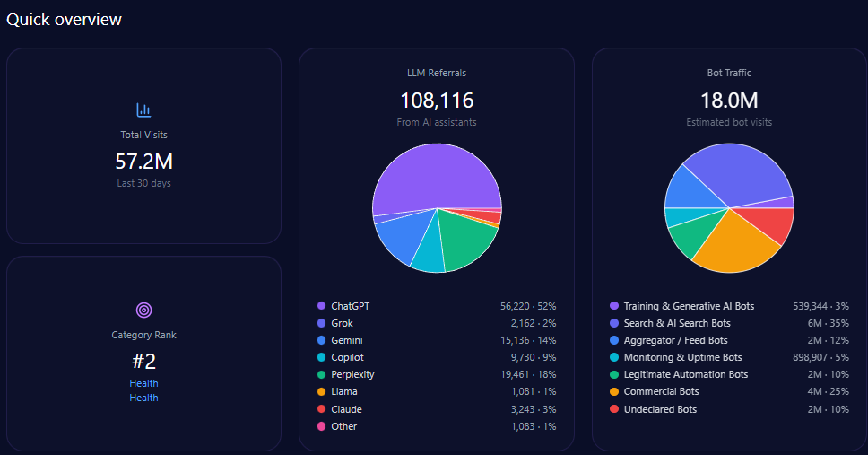Click the red Claude legend dot
The width and height of the screenshot is (868, 455).
[x=321, y=409]
